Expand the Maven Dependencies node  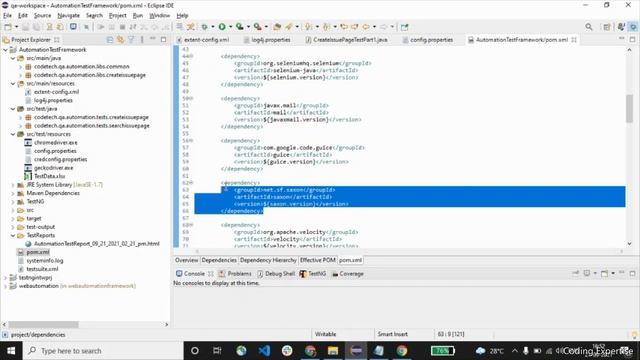click(13, 193)
